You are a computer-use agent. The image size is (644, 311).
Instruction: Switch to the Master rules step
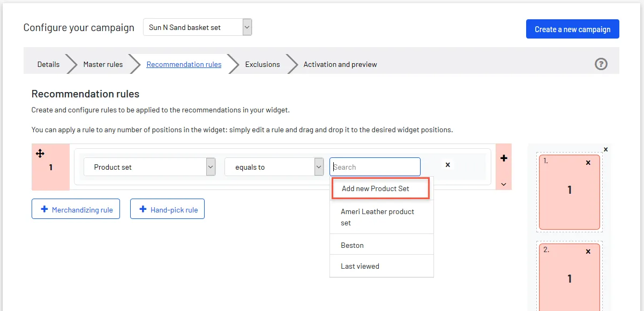pos(103,64)
